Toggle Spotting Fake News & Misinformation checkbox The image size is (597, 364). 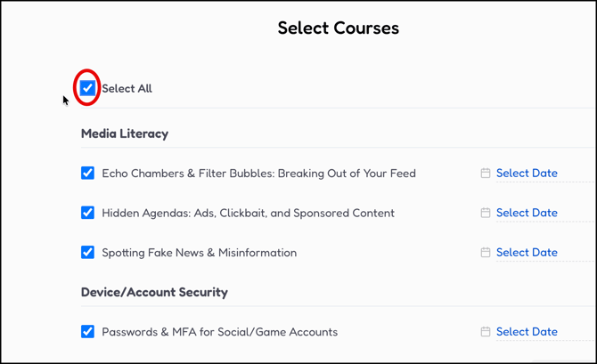coord(87,253)
